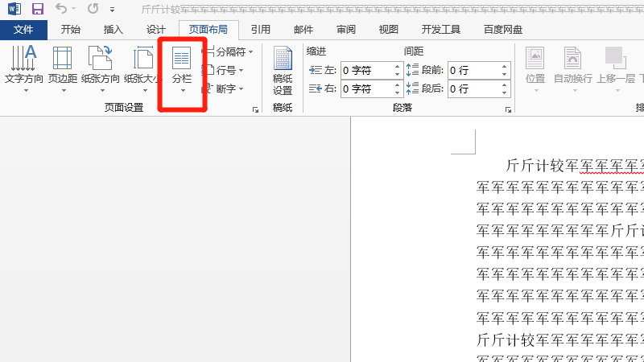Increase the 段前 spacing value
Image resolution: width=644 pixels, height=362 pixels.
(506, 66)
